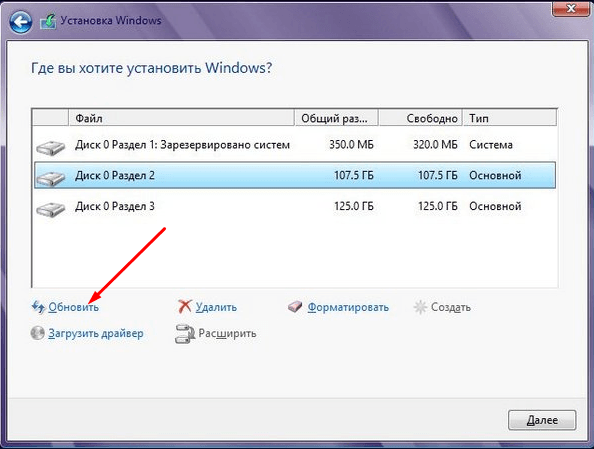
Task: Sort by the Свободно column header
Action: tap(420, 118)
